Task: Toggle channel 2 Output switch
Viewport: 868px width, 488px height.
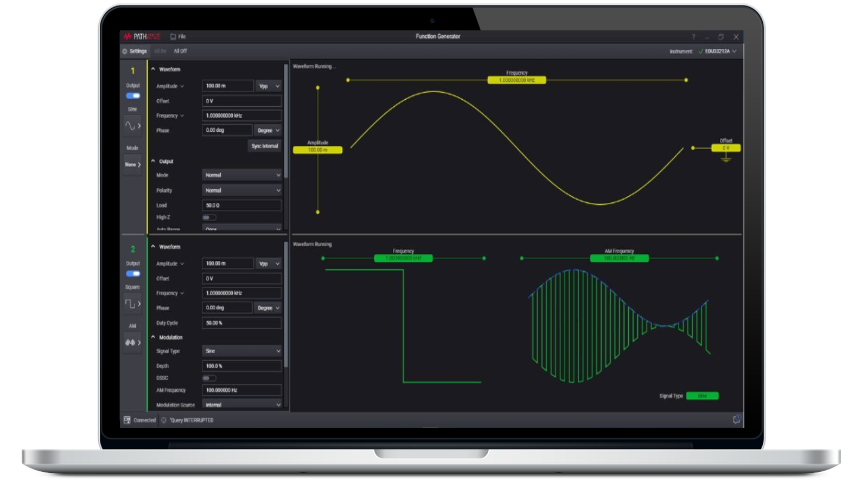Action: coord(133,274)
